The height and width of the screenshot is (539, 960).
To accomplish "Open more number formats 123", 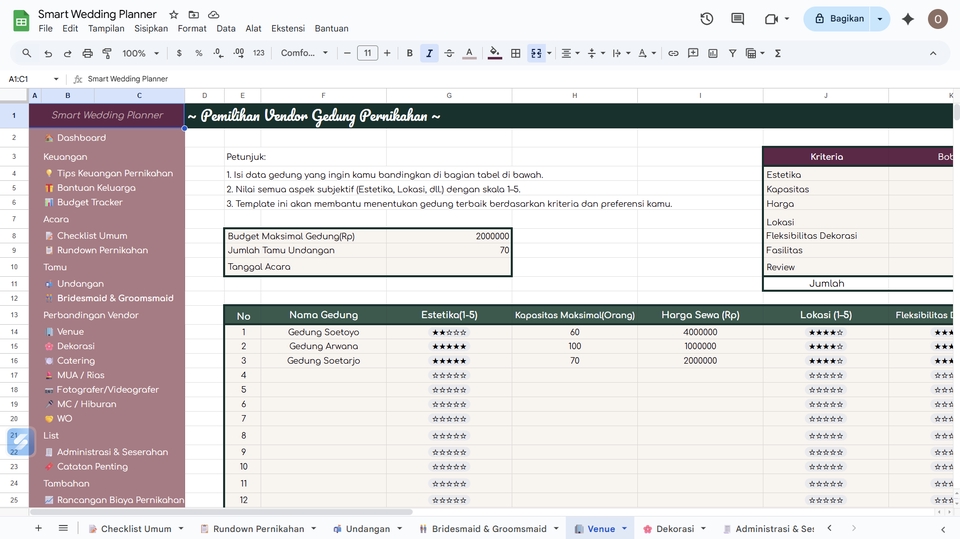I will pyautogui.click(x=258, y=53).
